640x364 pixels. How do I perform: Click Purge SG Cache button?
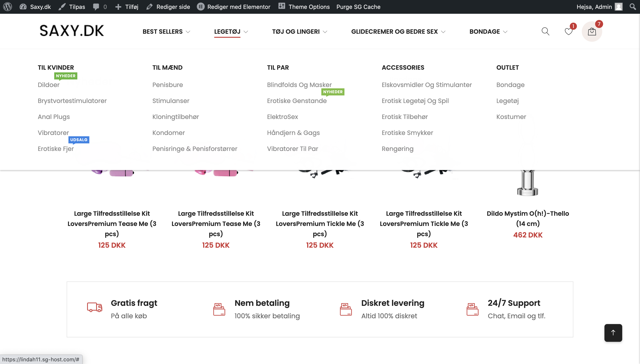point(358,7)
